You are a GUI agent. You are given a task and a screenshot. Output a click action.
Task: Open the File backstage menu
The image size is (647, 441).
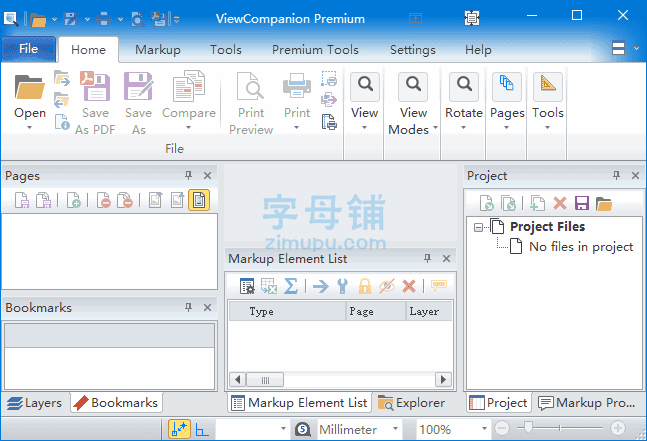(x=28, y=49)
